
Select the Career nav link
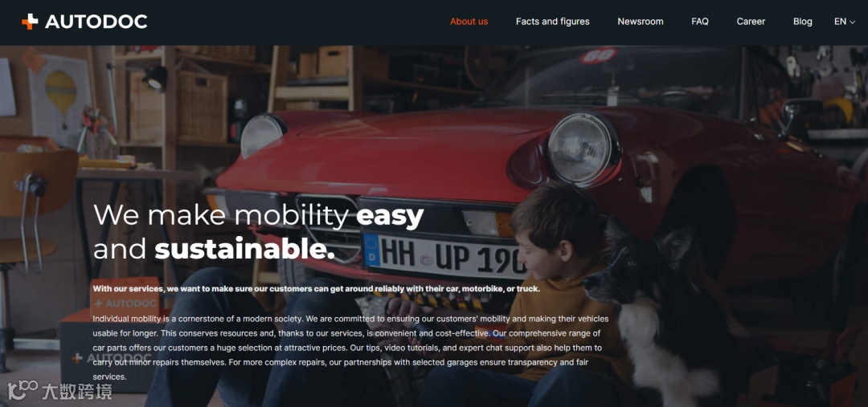pos(751,22)
